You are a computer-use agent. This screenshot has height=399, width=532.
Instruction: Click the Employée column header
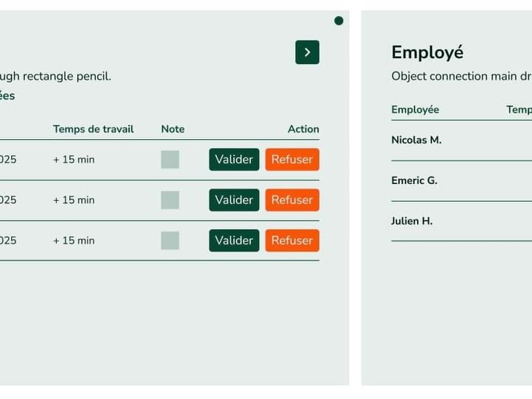415,110
